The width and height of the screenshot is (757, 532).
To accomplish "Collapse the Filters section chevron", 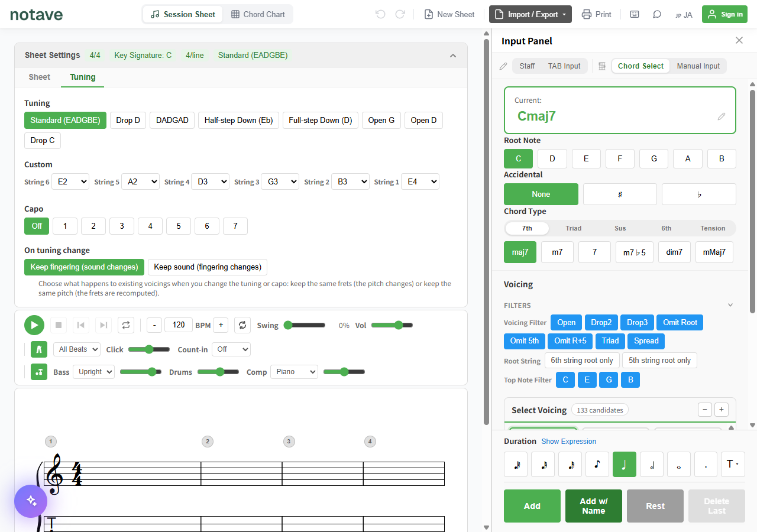I will 730,306.
